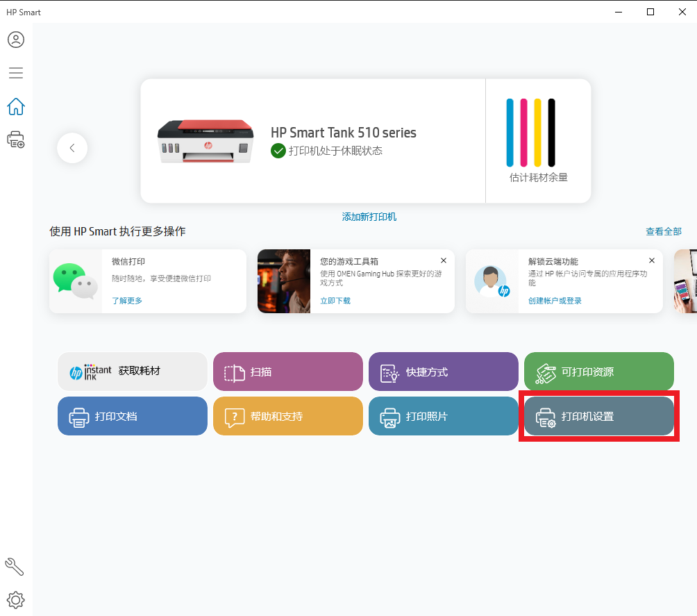
Task: Click the 添加新打印机 link
Action: (369, 217)
